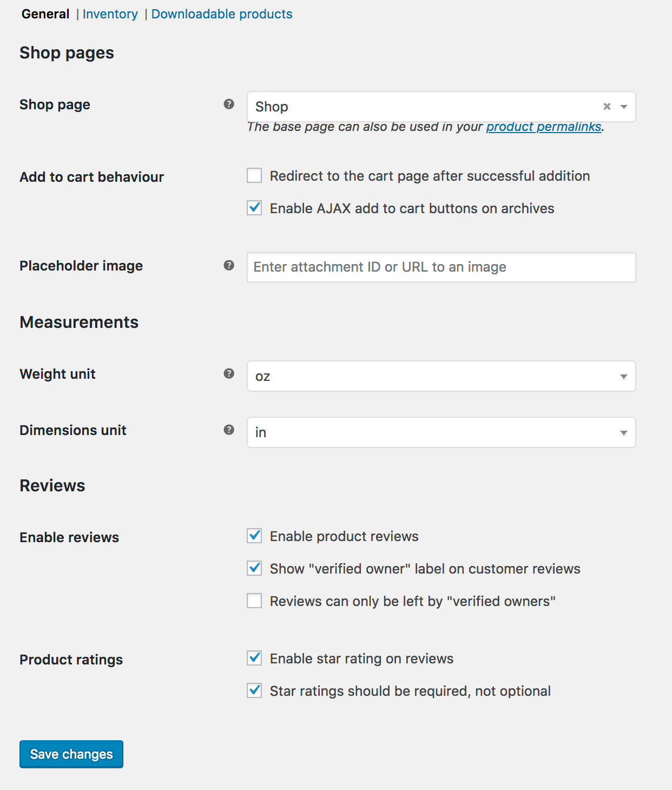Click help icon beside Placeholder image
672x790 pixels.
(x=229, y=265)
